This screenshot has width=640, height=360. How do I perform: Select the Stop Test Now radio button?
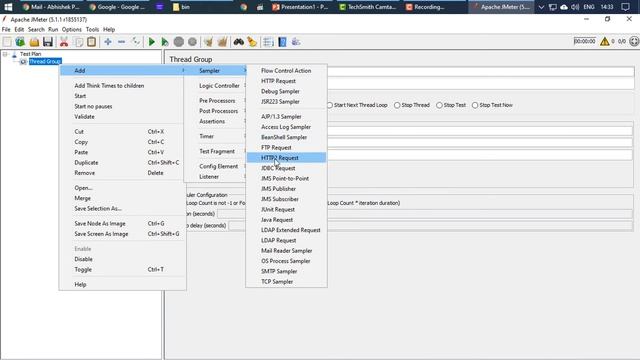(475, 105)
